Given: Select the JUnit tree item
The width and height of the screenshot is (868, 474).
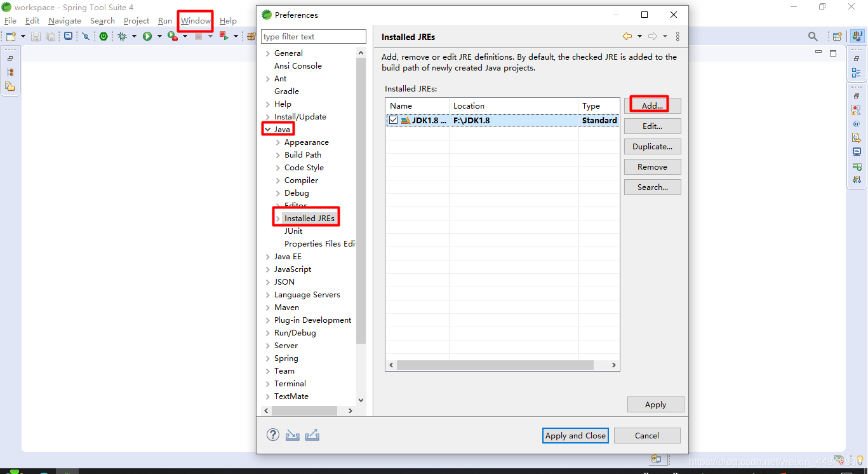Looking at the screenshot, I should (x=293, y=231).
